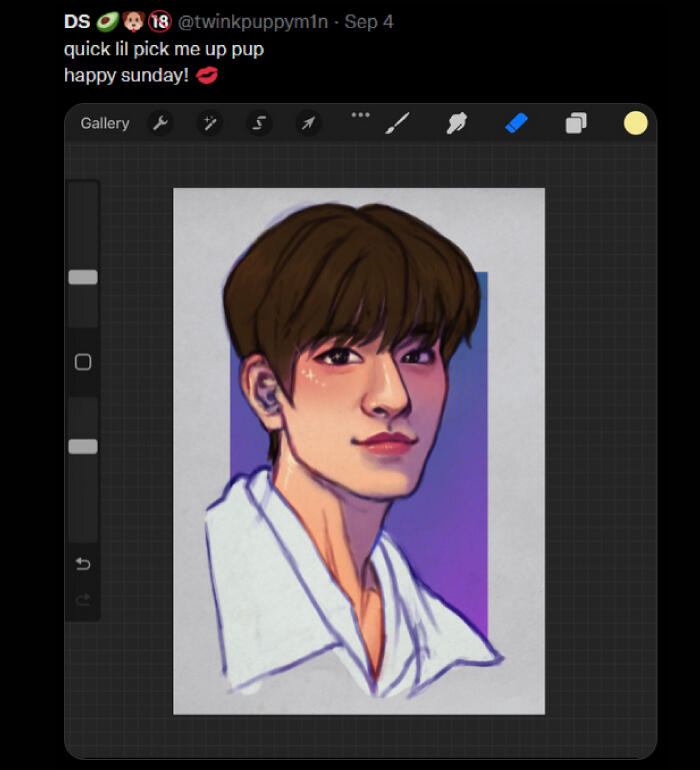Click the brush size slider handle

(x=83, y=277)
